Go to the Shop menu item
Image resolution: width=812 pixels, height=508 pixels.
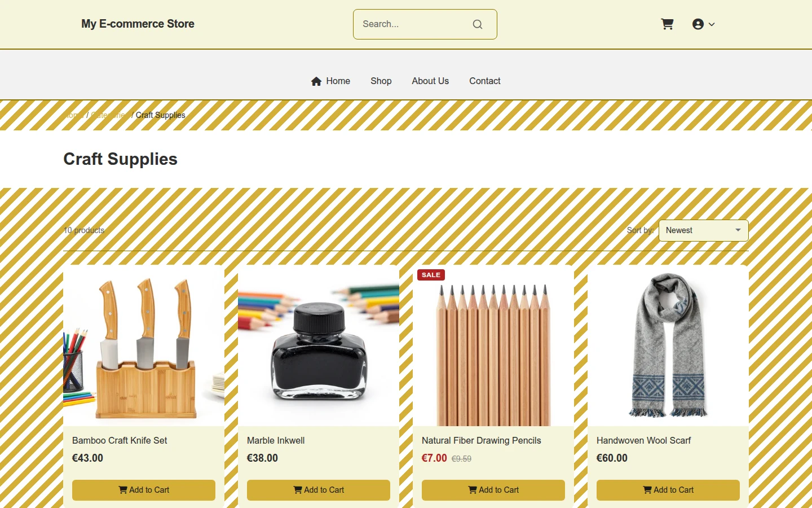click(381, 81)
